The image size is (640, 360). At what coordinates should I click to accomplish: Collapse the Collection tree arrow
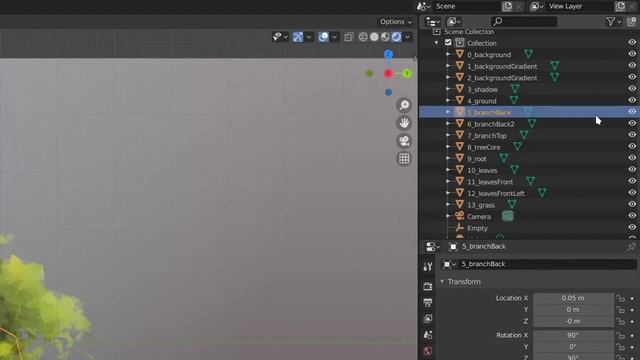tap(436, 43)
